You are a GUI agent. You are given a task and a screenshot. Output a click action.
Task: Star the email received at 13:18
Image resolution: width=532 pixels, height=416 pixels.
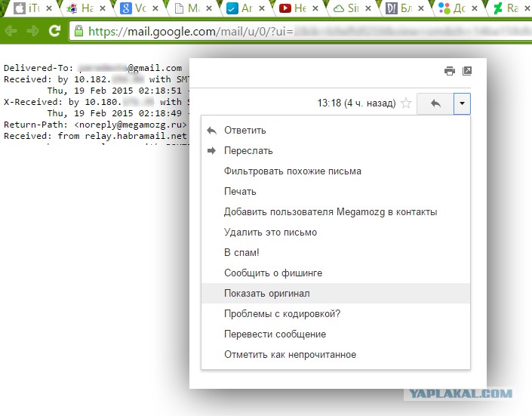pos(406,104)
